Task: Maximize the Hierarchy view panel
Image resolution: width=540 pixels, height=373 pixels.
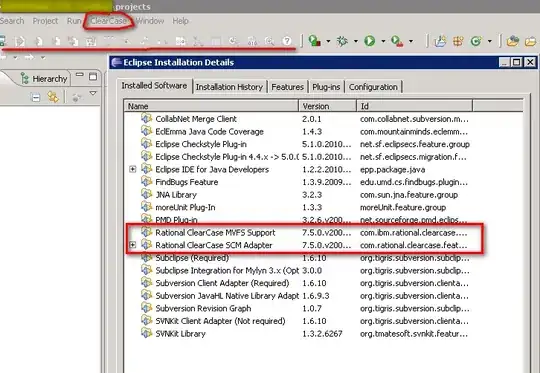Action: coord(93,76)
